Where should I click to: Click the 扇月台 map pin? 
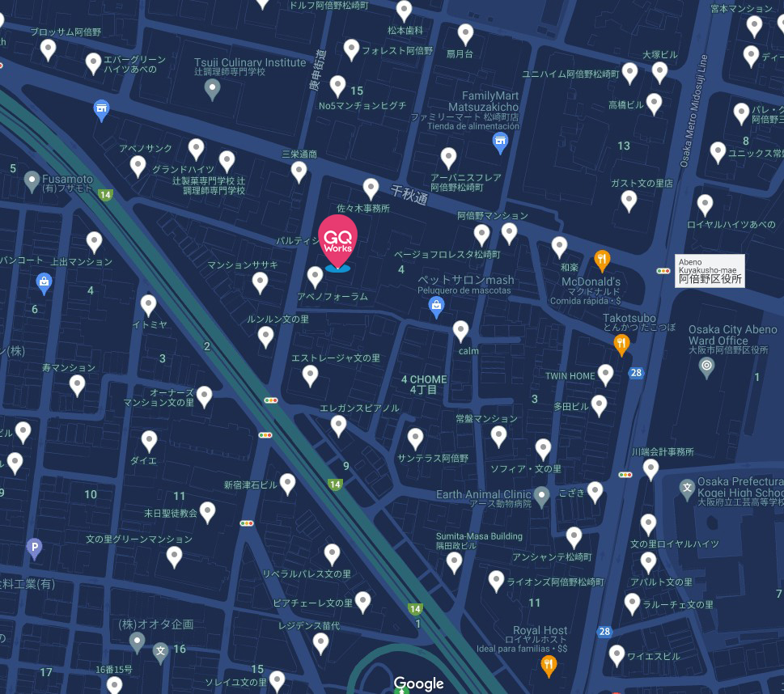[x=465, y=35]
